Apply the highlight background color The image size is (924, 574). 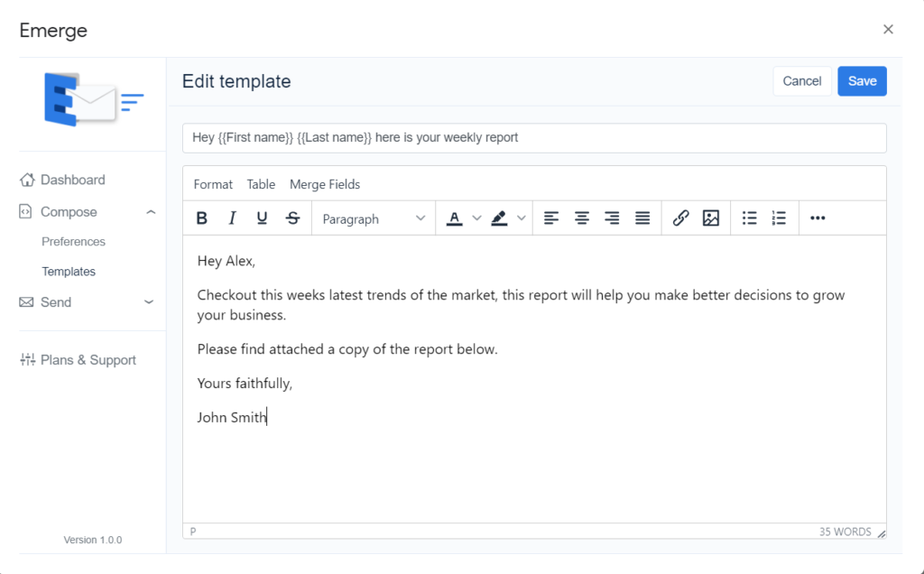pos(499,218)
